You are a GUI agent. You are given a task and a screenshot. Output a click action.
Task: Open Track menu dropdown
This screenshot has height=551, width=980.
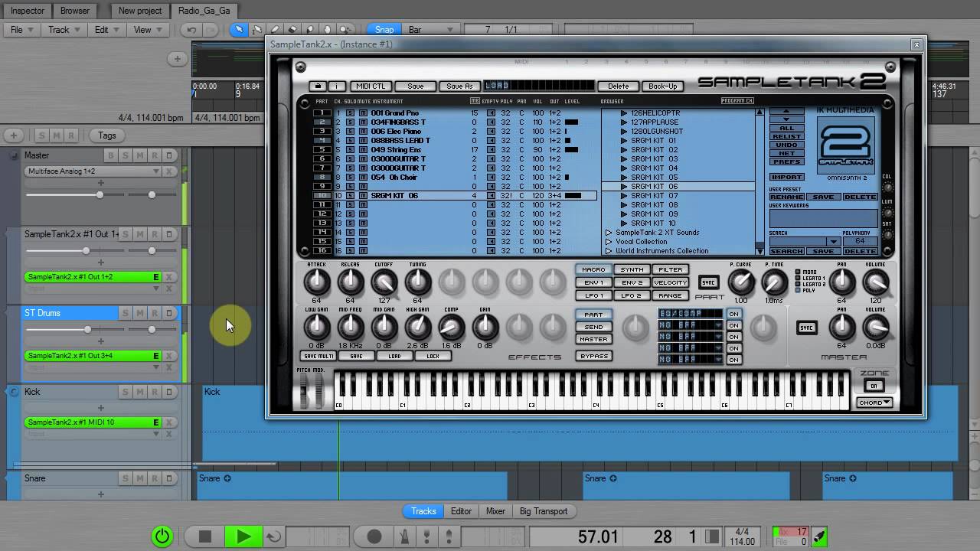[64, 30]
